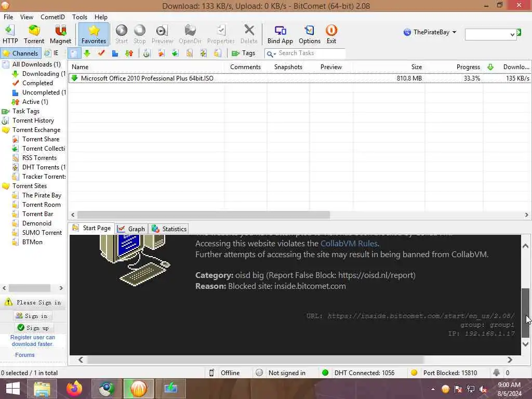This screenshot has height=399, width=532.
Task: Open the Torrent toolbar button
Action: [x=34, y=35]
